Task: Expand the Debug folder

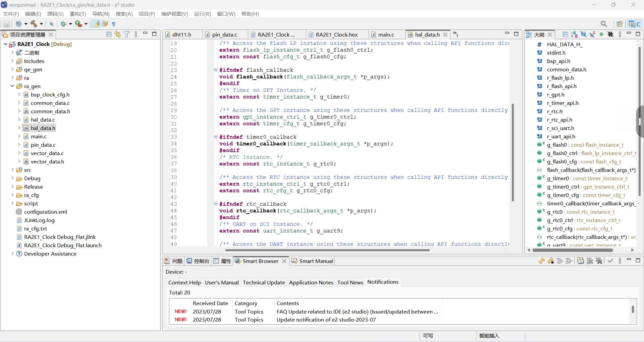Action: click(x=12, y=178)
